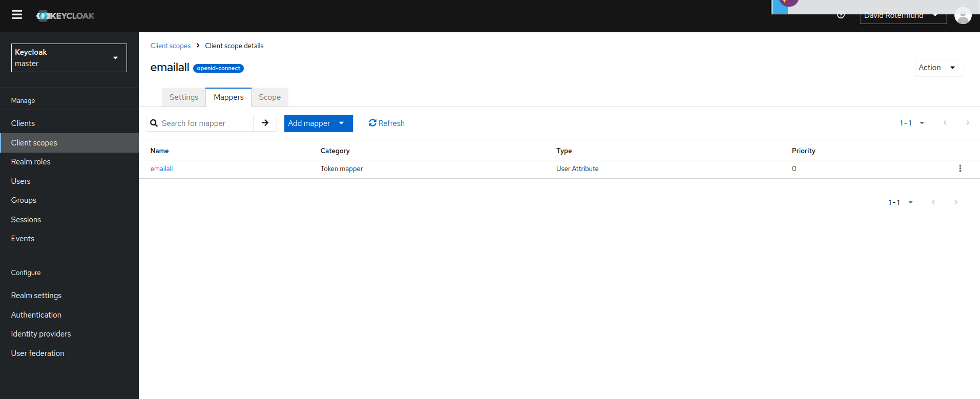Click the openid-connect label badge
This screenshot has width=980, height=399.
pos(218,68)
